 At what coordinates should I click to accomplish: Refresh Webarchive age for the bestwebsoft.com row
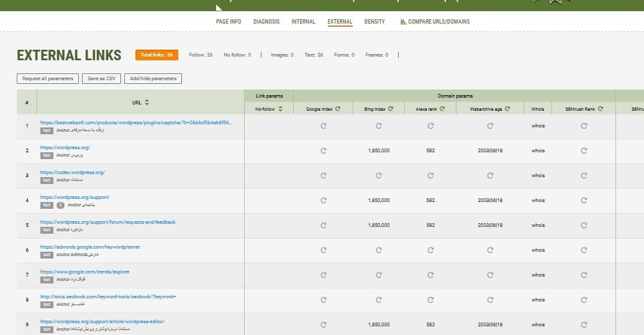(x=490, y=126)
